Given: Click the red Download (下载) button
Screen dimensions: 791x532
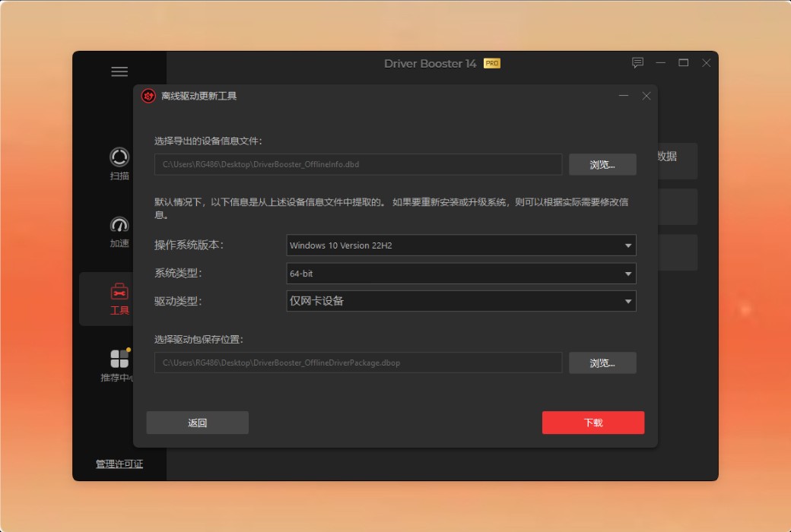Looking at the screenshot, I should tap(593, 423).
